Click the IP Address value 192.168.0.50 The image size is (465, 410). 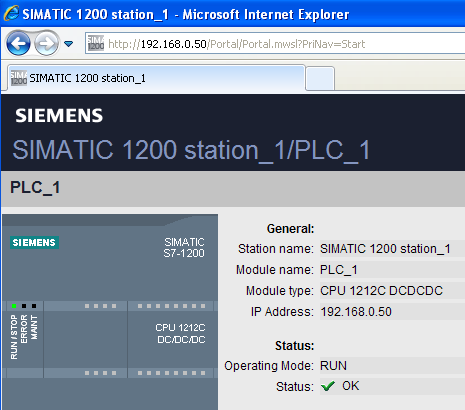pos(356,312)
